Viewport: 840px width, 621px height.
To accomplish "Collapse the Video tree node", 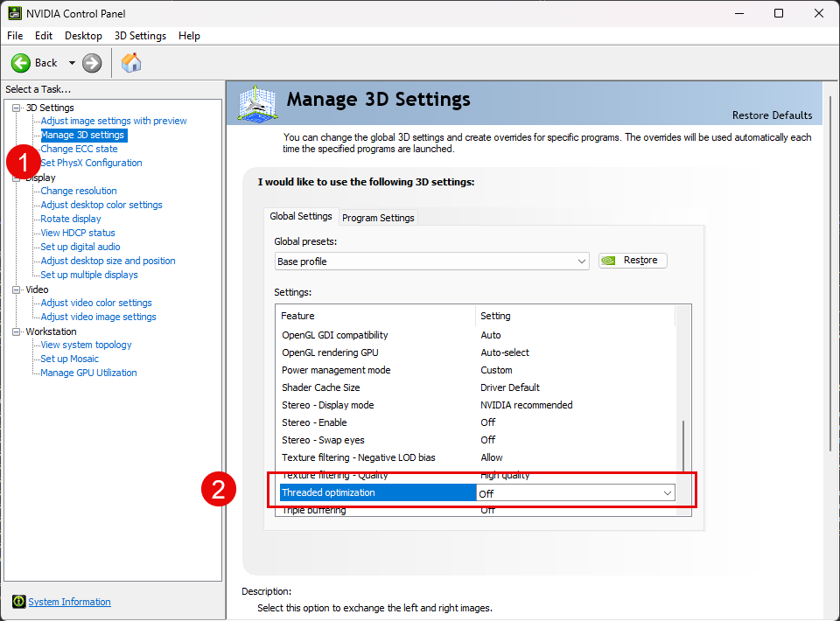I will pyautogui.click(x=17, y=290).
